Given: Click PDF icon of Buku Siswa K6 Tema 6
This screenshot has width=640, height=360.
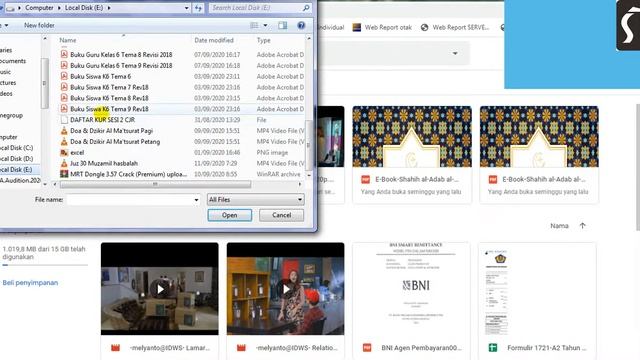Looking at the screenshot, I should 64,76.
